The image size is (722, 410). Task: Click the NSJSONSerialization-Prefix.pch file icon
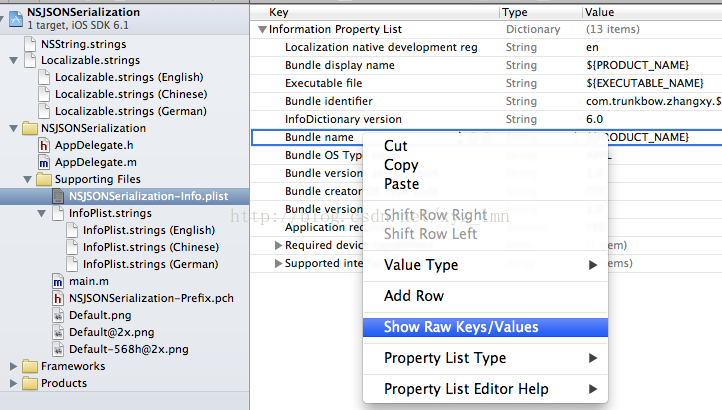(x=58, y=298)
